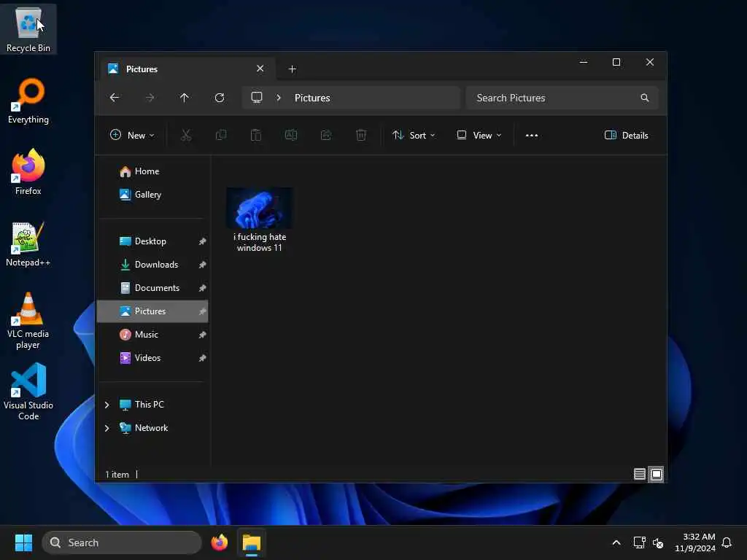This screenshot has width=747, height=560.
Task: Select Network in the navigation pane
Action: [x=152, y=428]
